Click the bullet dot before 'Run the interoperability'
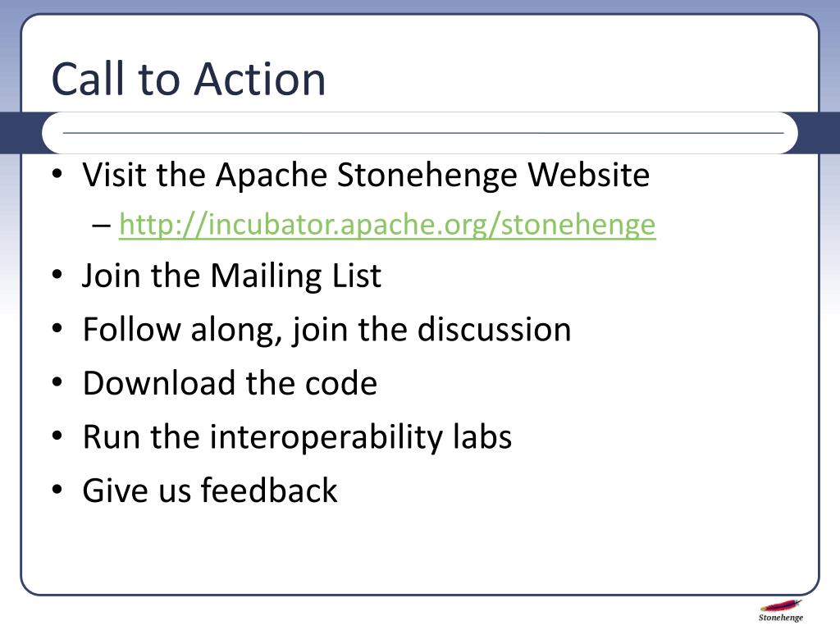The width and height of the screenshot is (840, 630). [57, 436]
